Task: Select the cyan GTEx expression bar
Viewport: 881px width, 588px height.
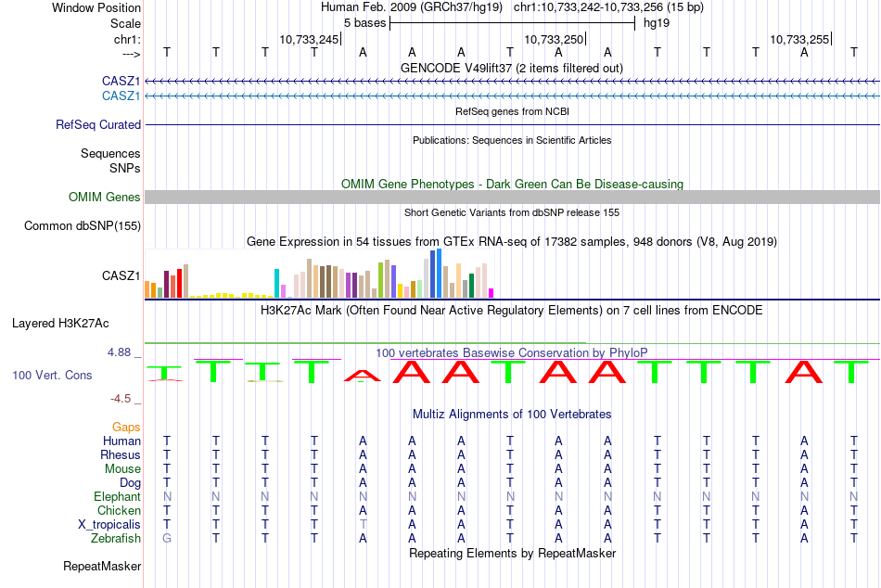Action: pos(276,283)
